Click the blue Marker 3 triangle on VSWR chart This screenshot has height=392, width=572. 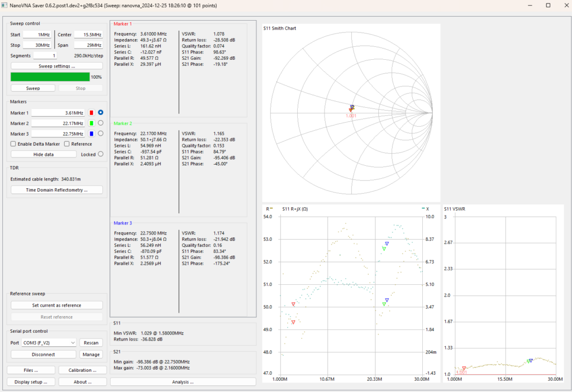(x=531, y=361)
